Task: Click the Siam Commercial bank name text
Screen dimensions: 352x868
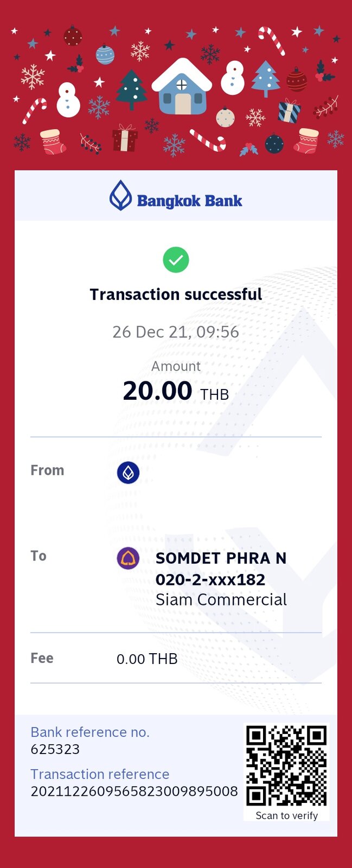Action: point(221,599)
